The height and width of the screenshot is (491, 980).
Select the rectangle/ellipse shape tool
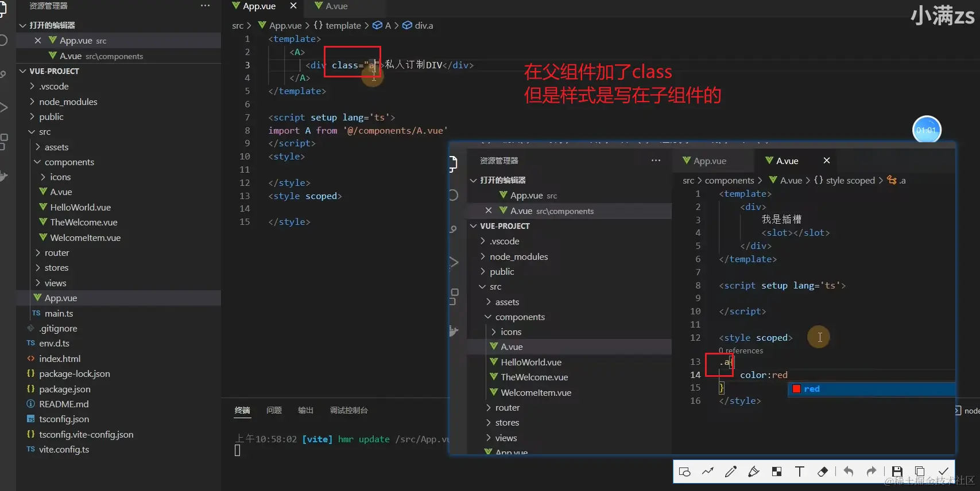684,471
